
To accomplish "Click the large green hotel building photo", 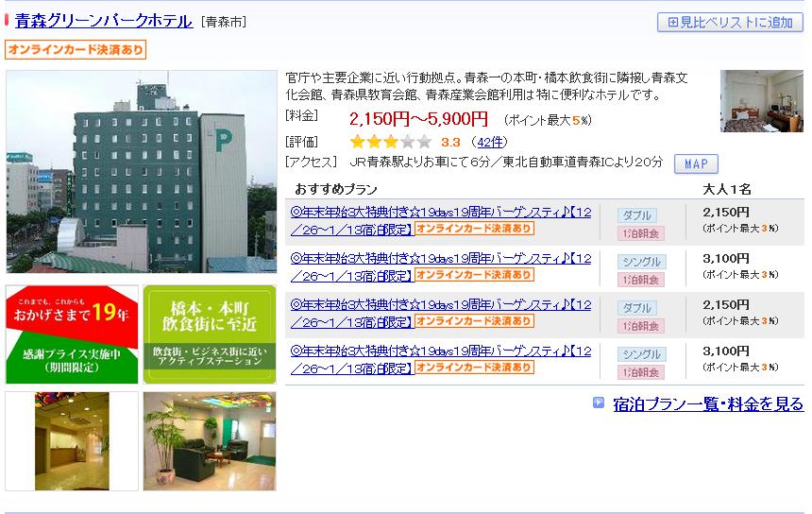I will (x=142, y=172).
